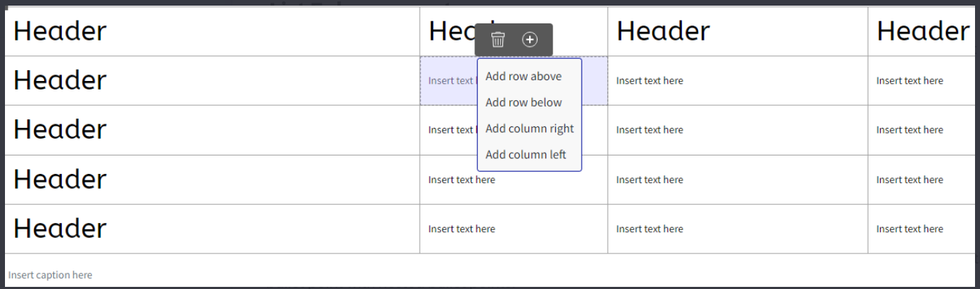
Task: Select second column text cell in fourth row
Action: [x=462, y=180]
